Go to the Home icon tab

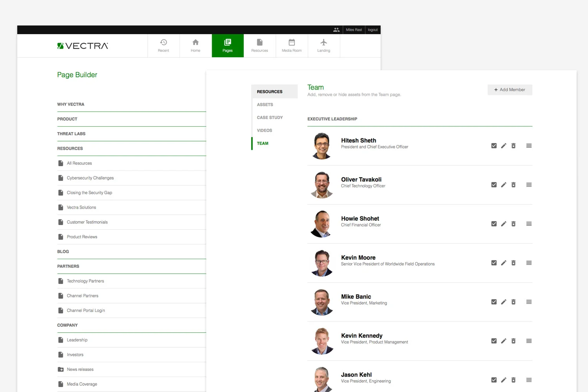196,46
